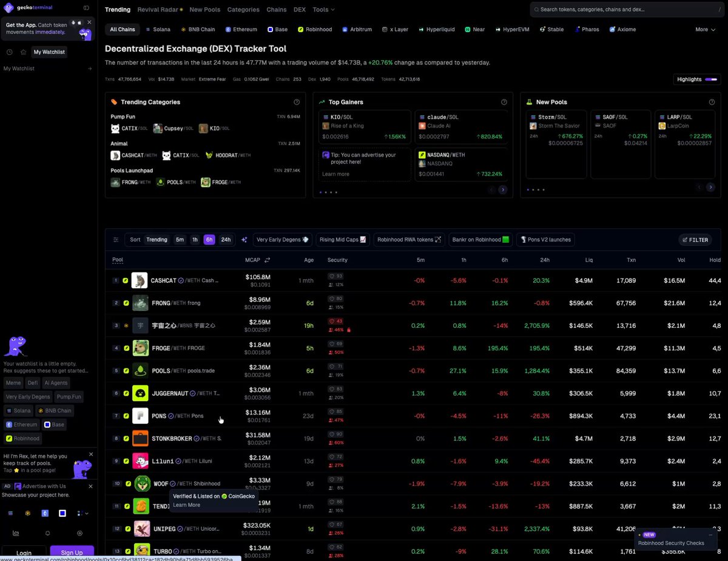Click the PONS verified badge icon

pyautogui.click(x=171, y=416)
